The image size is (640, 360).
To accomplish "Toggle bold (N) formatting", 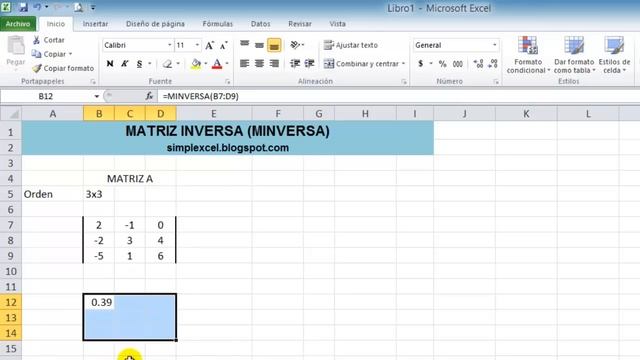I will coord(110,64).
